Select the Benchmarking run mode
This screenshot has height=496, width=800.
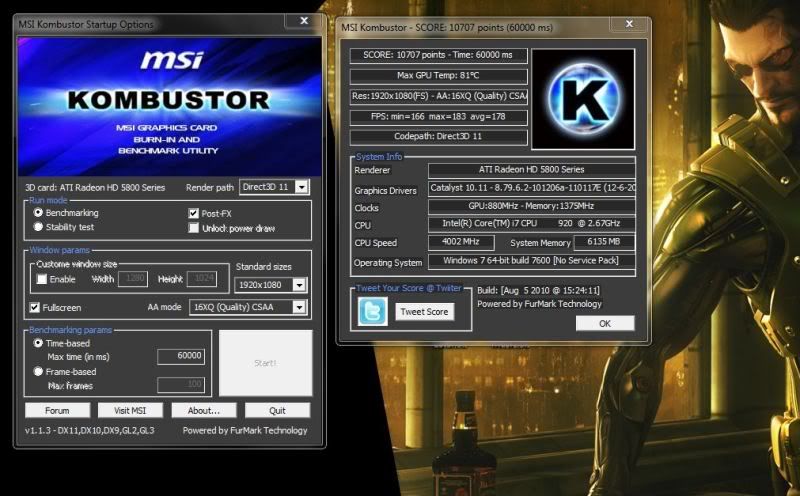click(x=39, y=213)
